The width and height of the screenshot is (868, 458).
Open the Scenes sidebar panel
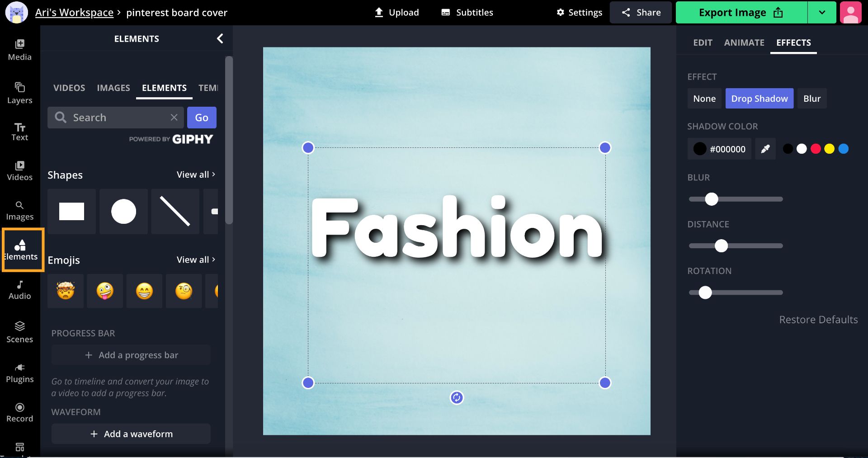click(x=19, y=332)
